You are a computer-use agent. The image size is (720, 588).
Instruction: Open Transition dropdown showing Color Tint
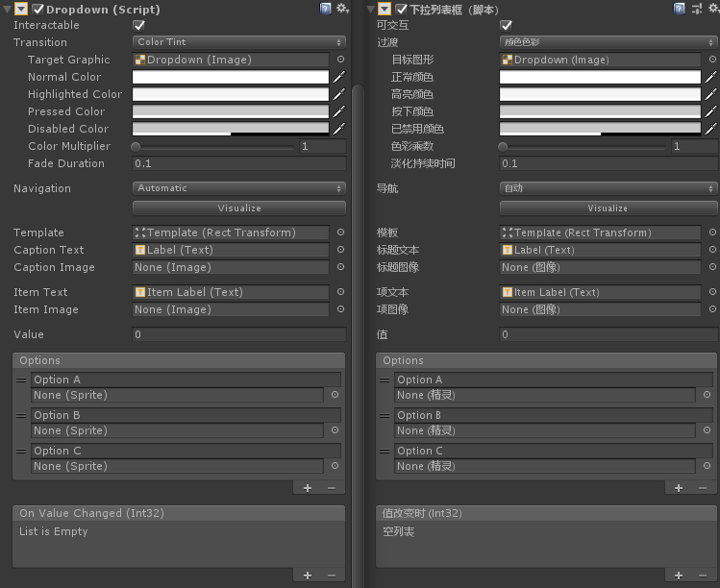tap(238, 42)
